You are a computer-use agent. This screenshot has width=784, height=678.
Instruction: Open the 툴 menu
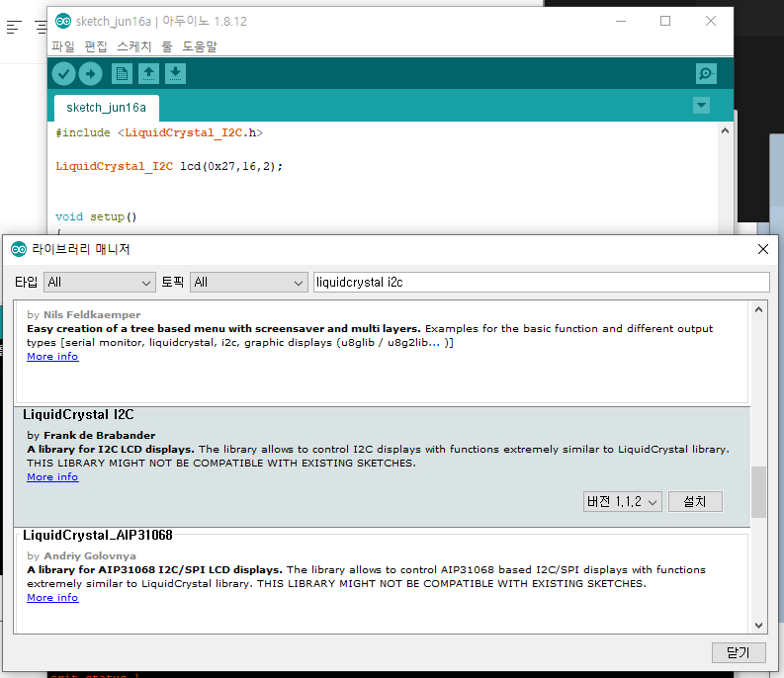166,46
